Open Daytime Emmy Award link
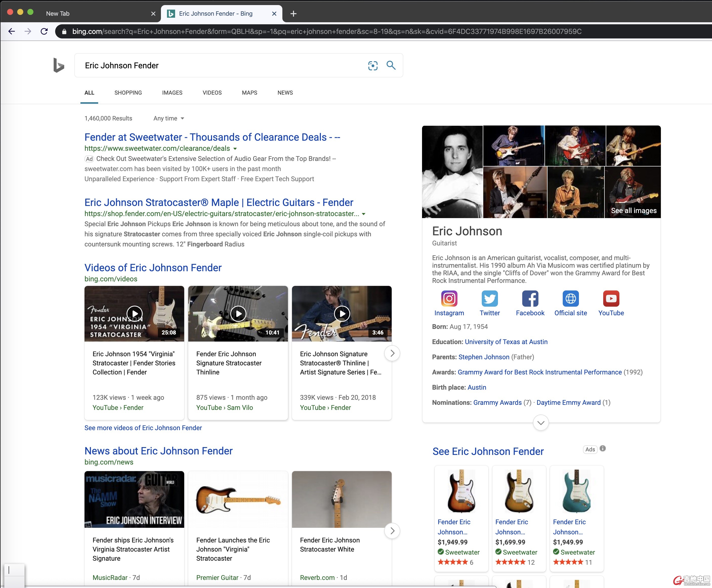This screenshot has width=712, height=588. tap(568, 403)
